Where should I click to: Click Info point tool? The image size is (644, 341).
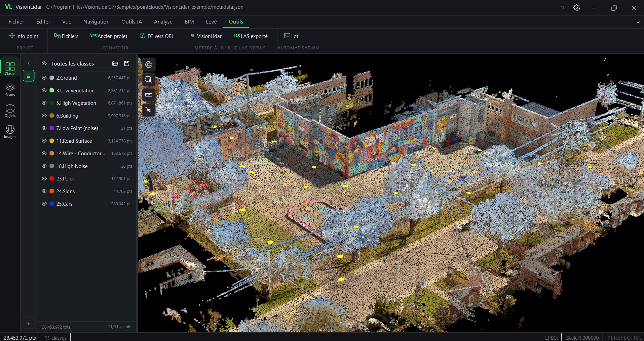[24, 36]
